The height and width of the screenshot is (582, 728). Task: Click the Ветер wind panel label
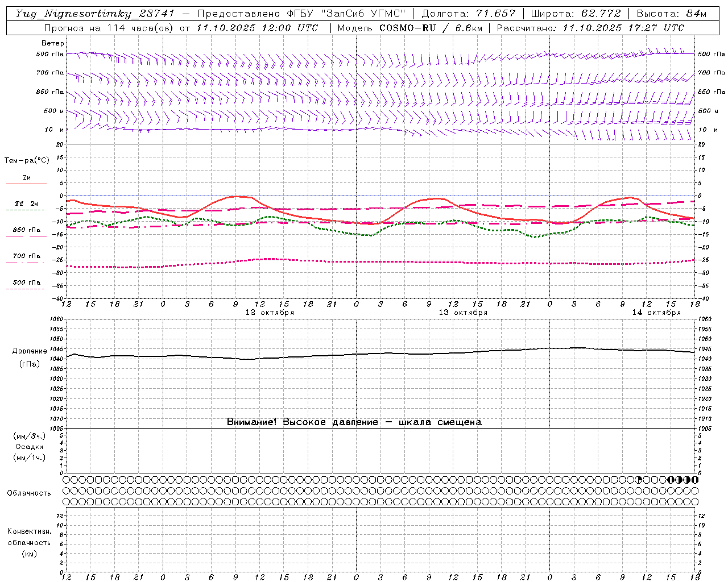click(53, 43)
